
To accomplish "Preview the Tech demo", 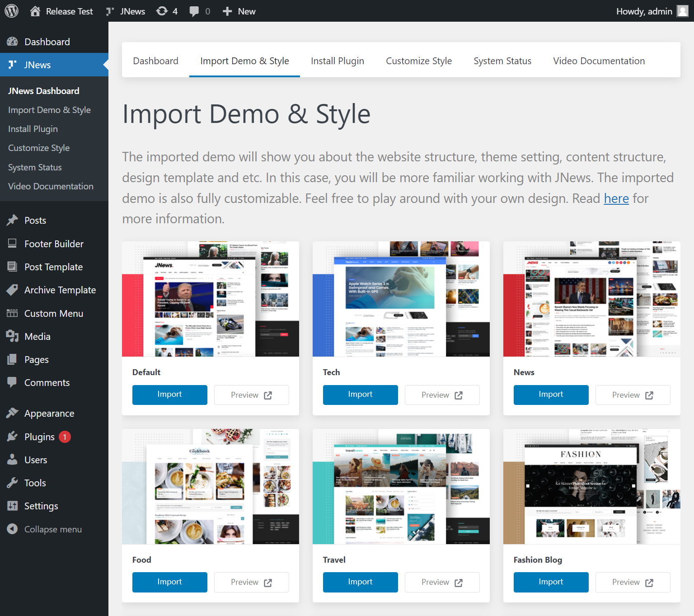I will point(442,395).
